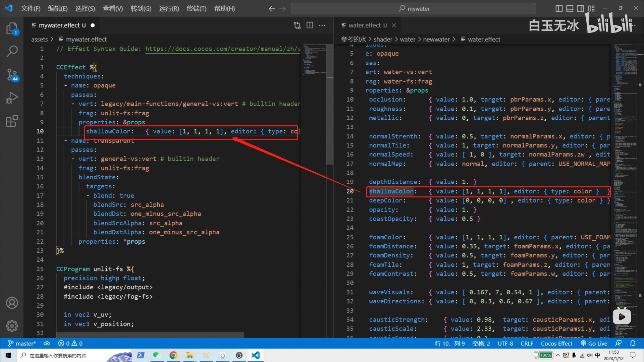The image size is (644, 362).
Task: Open the Manage settings gear
Action: click(12, 326)
